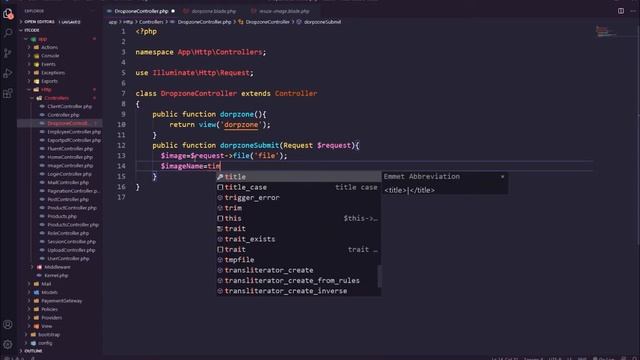Click the code minimap
This screenshot has height=360, width=640.
click(x=606, y=31)
